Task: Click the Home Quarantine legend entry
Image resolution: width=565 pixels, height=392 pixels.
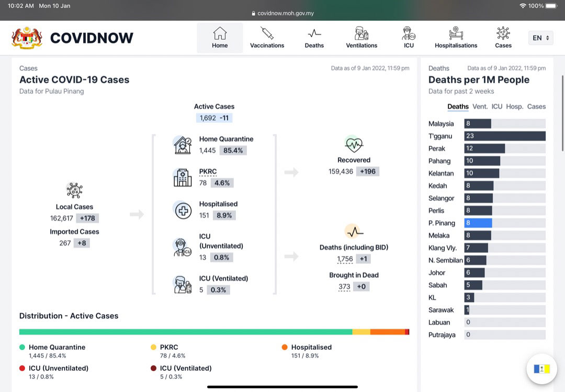Action: (53, 351)
